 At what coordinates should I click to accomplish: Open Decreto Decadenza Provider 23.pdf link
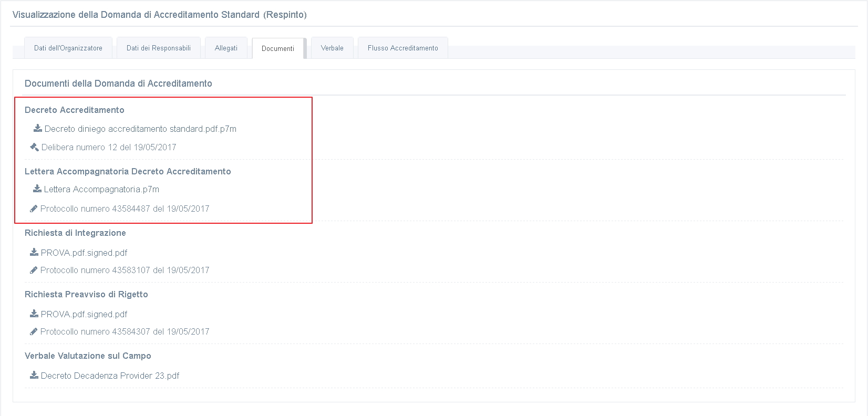point(110,376)
